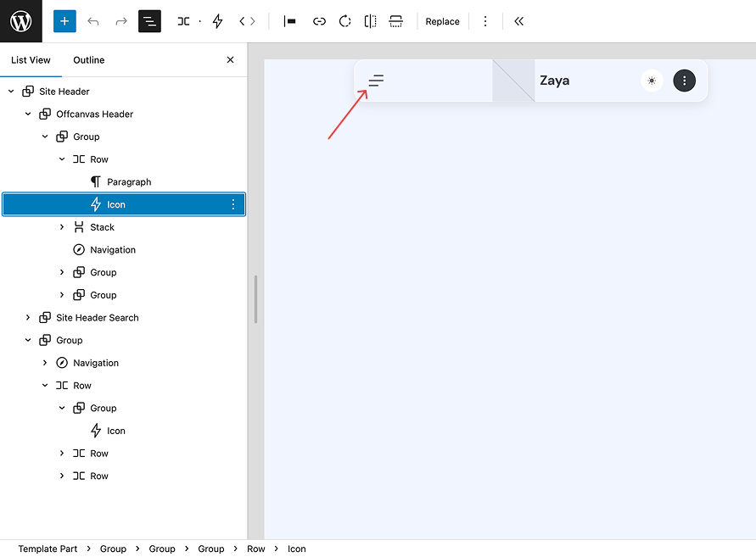Click the Icon block type lightning button

click(x=217, y=21)
